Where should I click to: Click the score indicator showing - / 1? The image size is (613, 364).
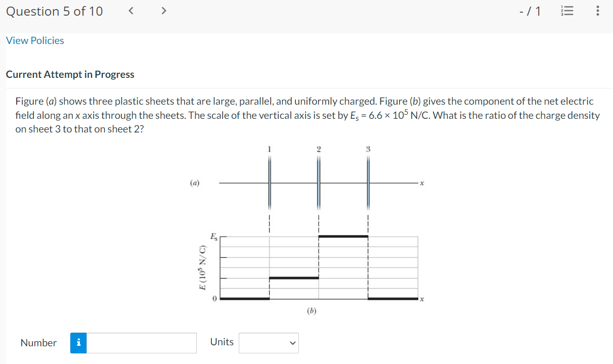(530, 11)
